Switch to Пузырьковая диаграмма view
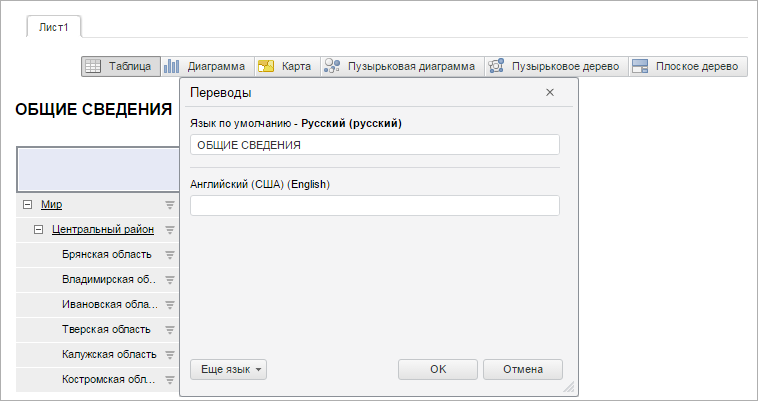 click(x=400, y=66)
